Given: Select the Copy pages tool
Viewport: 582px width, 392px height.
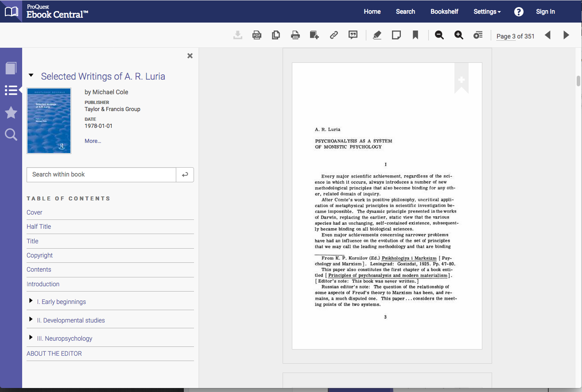Looking at the screenshot, I should coord(275,35).
